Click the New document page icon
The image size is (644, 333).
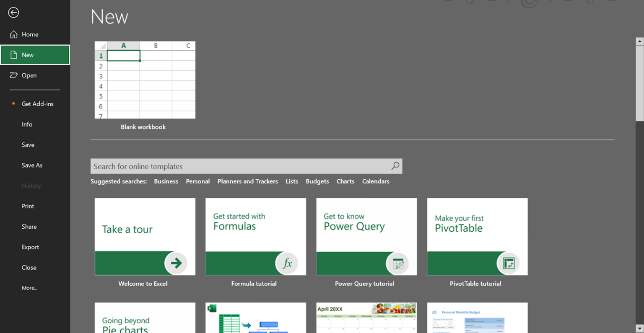(14, 55)
